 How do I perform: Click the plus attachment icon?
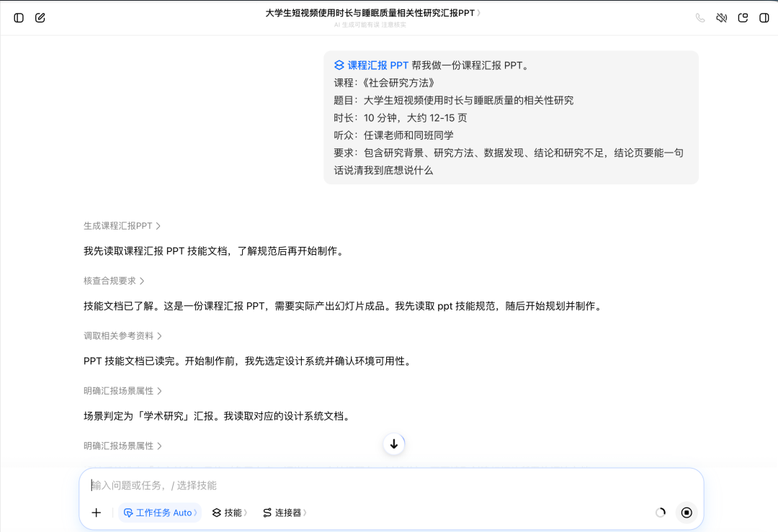pos(97,513)
